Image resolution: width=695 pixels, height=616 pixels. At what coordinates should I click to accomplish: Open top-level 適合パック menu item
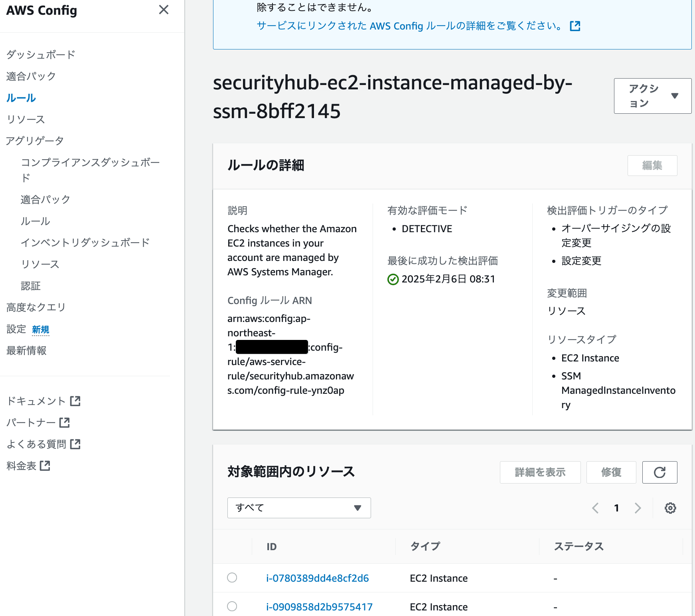click(x=31, y=76)
